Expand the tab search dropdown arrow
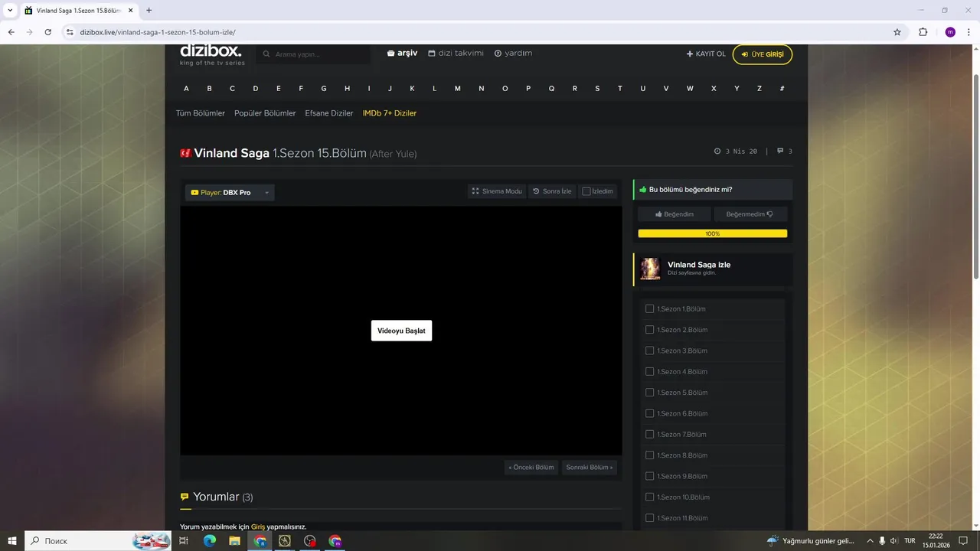The image size is (980, 551). click(x=10, y=11)
